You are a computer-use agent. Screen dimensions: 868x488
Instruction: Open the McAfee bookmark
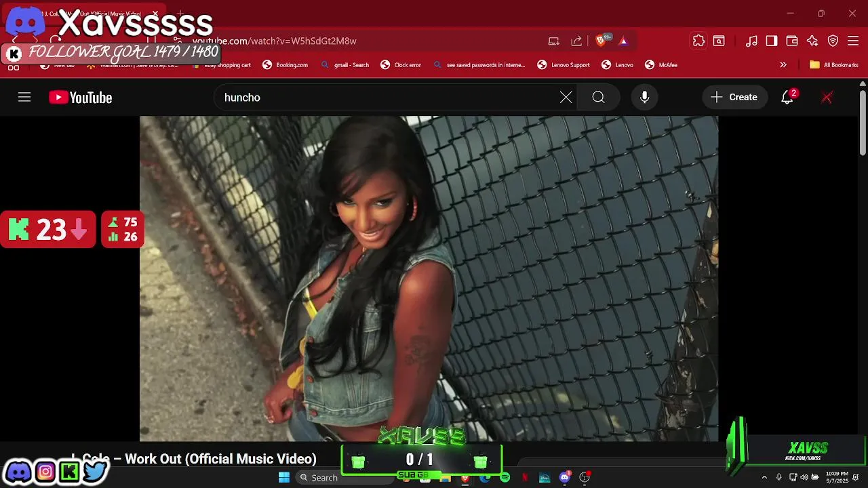tap(661, 65)
